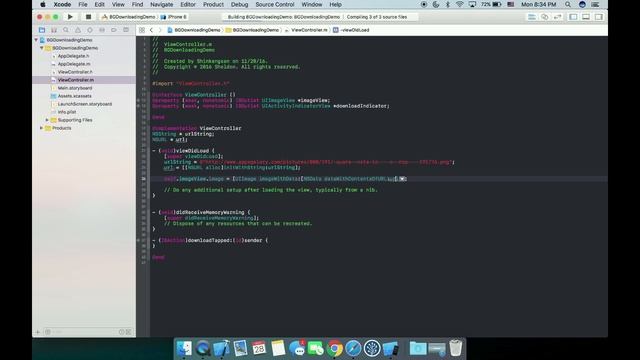Open the Trash in the Dock
Screen dimensions: 640x360
[456, 348]
